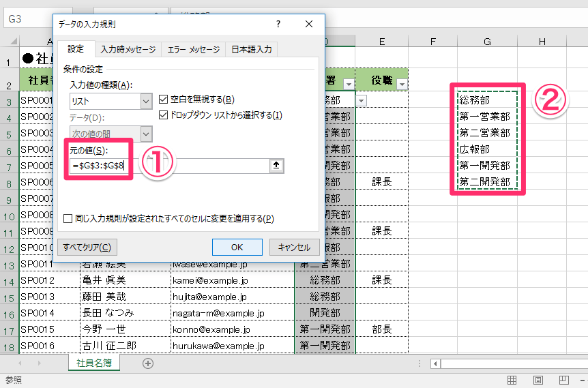This screenshot has width=588, height=388.
Task: Add a new sheet with plus icon
Action: click(148, 363)
